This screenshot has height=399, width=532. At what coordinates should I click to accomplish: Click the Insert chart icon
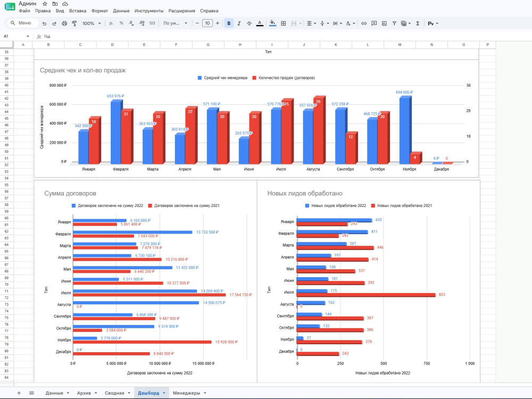coord(384,23)
